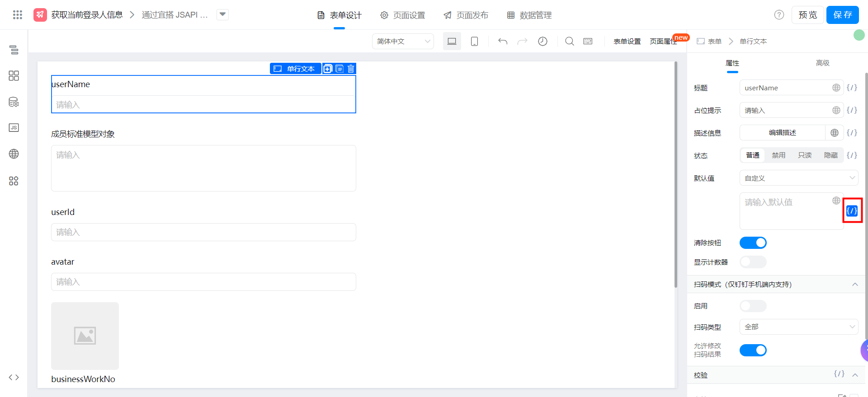Screen dimensions: 868x397
Task: Open the keyboard shortcuts icon
Action: point(588,41)
